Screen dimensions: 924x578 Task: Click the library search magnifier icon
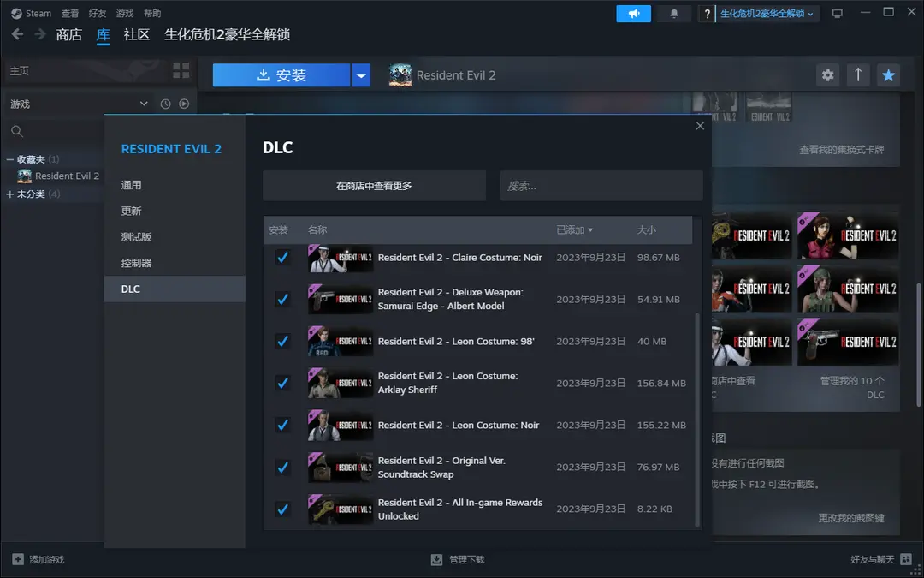click(17, 131)
